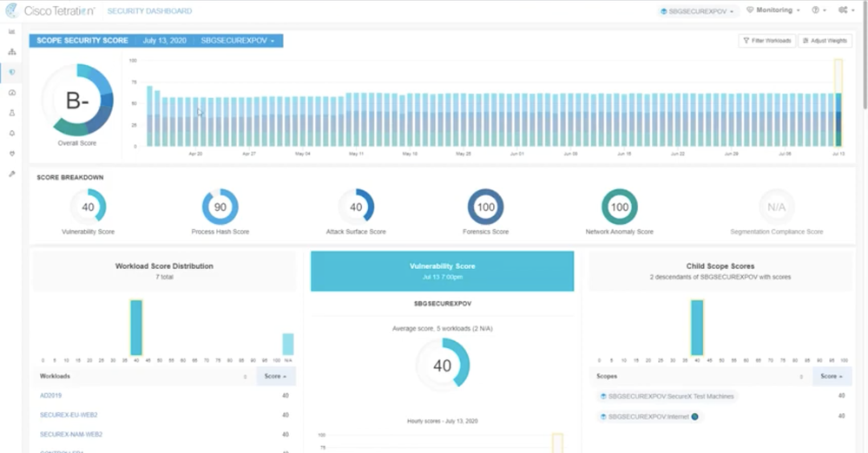
Task: Click the Cisco Tetration logo
Action: coord(49,10)
